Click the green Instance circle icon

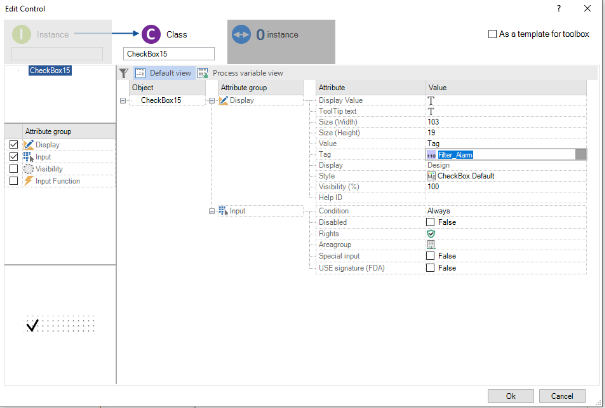point(21,34)
